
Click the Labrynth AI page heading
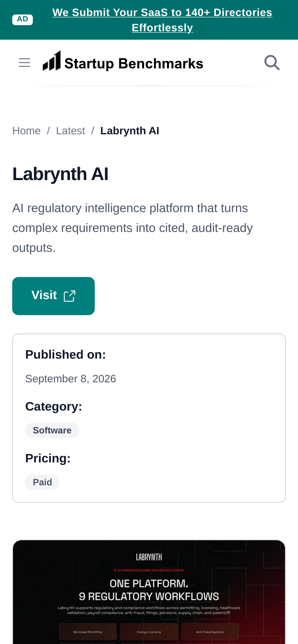pyautogui.click(x=60, y=174)
